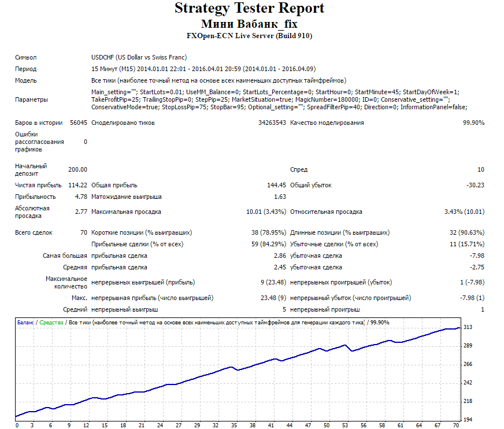The image size is (504, 429).
Task: Click 'Начальный депозит' label
Action: pos(31,170)
